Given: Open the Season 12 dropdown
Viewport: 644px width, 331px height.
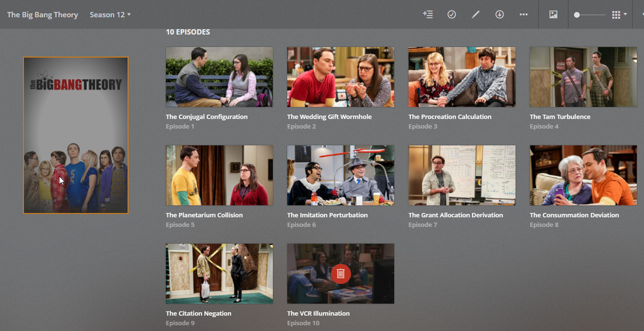Looking at the screenshot, I should coord(110,15).
